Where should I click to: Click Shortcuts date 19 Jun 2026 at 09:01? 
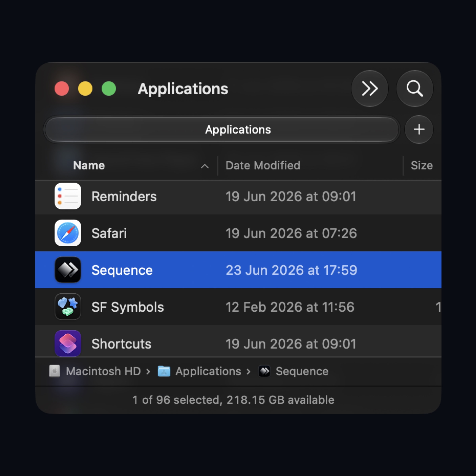click(x=291, y=344)
